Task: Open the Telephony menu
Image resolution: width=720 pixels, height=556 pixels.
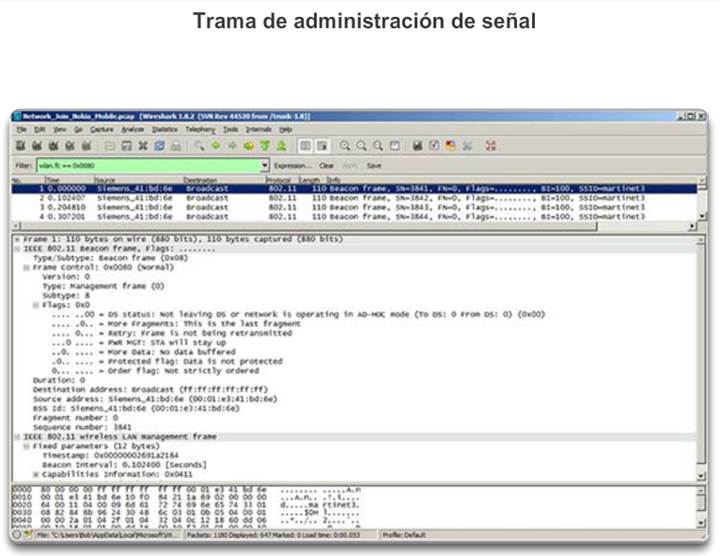Action: [200, 129]
